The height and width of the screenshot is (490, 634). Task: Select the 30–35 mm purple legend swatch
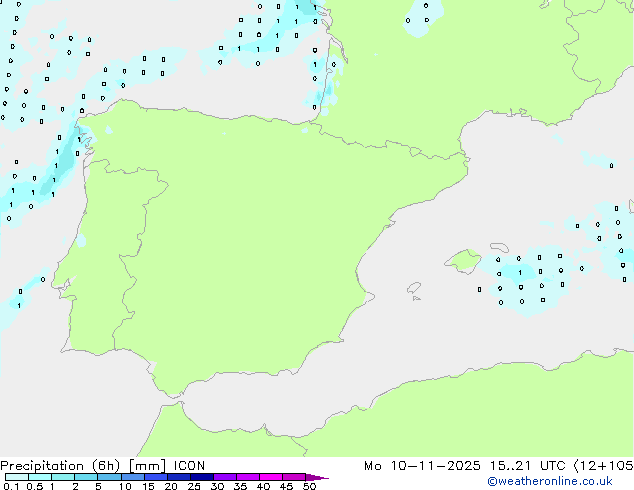225,477
